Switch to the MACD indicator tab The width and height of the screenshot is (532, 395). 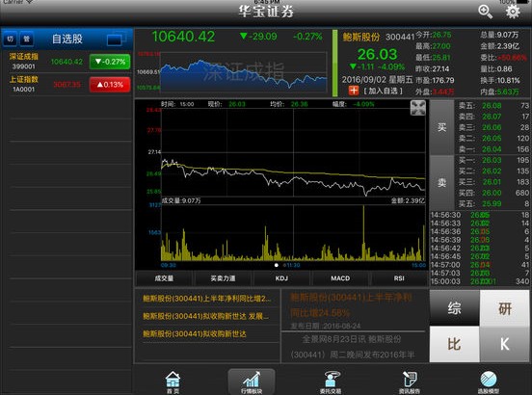tap(340, 278)
